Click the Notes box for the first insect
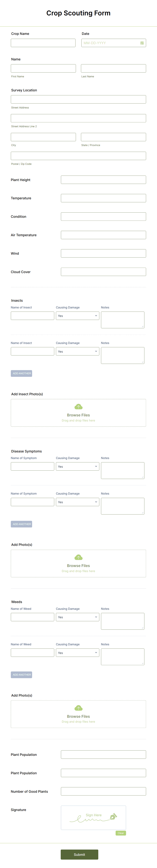Screen dimensions: 157x868 click(122, 319)
